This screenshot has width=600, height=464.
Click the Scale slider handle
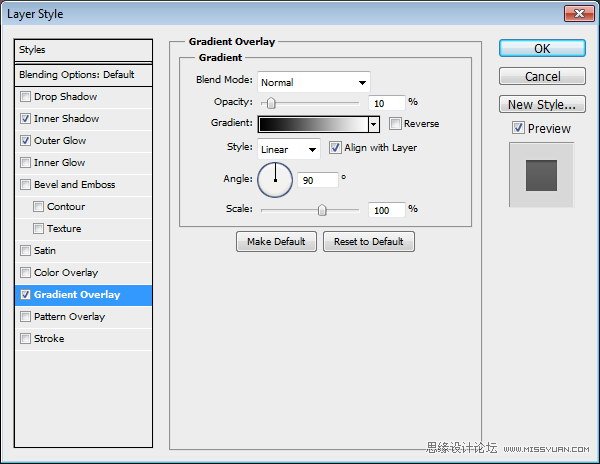pyautogui.click(x=322, y=210)
